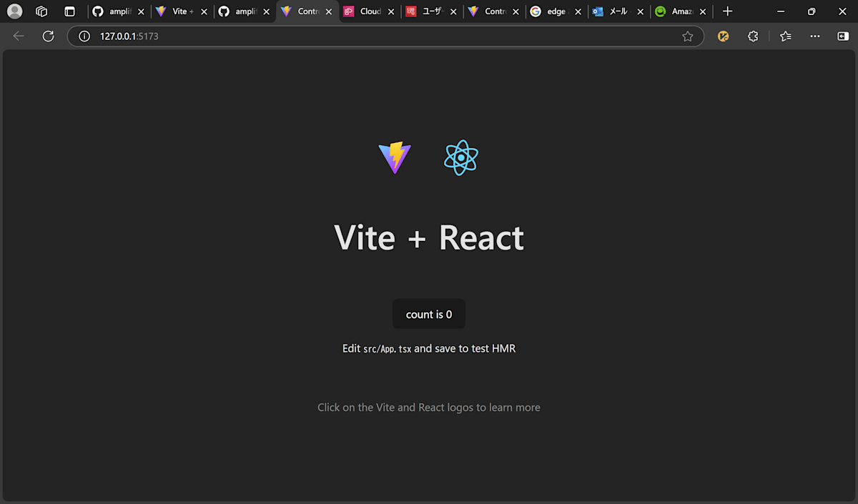
Task: Restore down the Edge browser window
Action: [812, 11]
